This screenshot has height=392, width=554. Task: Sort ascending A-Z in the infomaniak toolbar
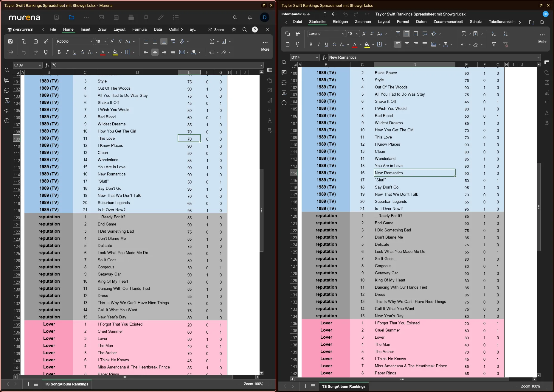[x=494, y=34]
